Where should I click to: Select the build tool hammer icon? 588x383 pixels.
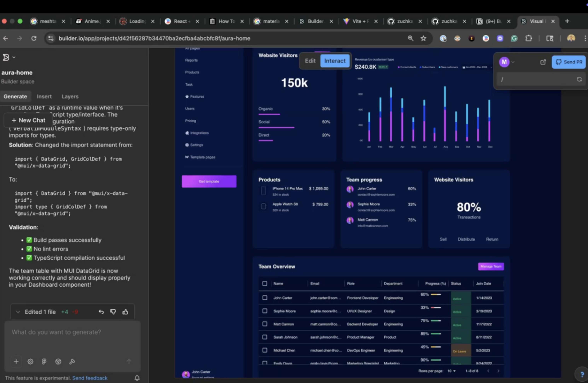(x=72, y=362)
